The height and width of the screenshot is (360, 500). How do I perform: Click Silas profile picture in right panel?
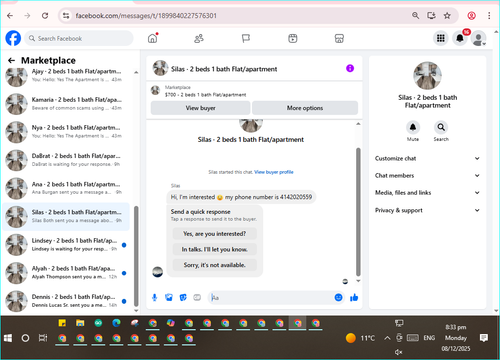click(427, 76)
